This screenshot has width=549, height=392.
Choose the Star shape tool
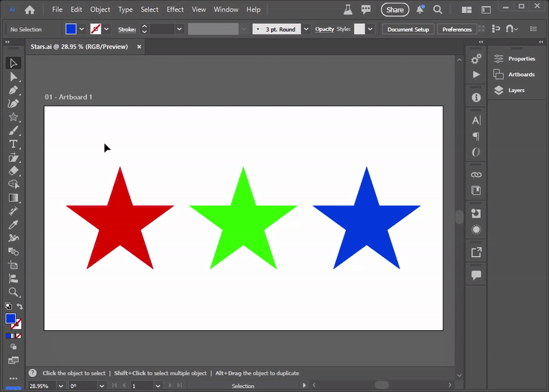click(13, 117)
